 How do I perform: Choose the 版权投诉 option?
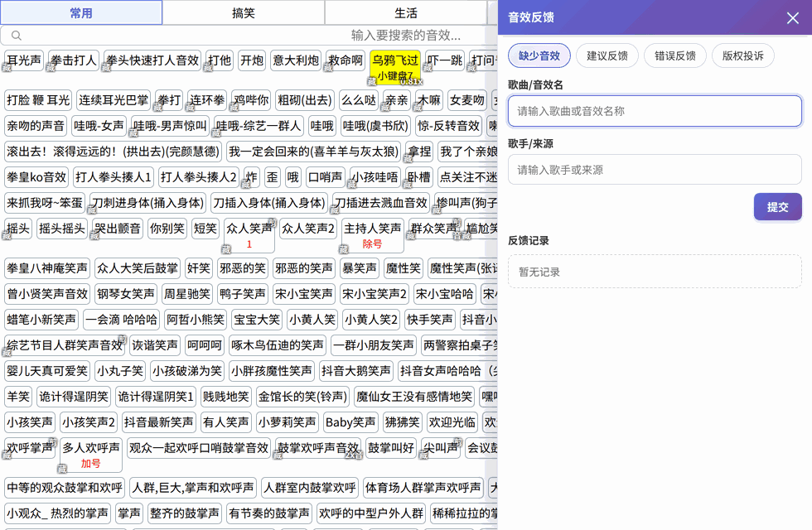(x=742, y=56)
